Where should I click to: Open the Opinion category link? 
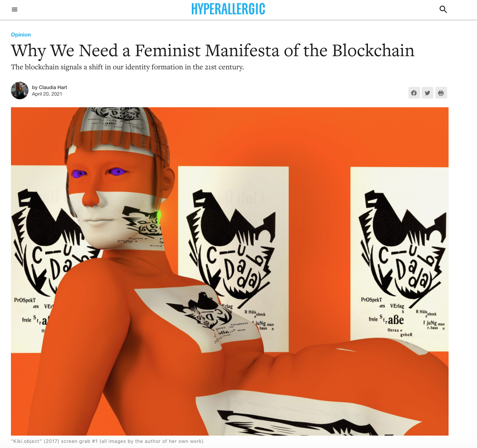tap(21, 35)
